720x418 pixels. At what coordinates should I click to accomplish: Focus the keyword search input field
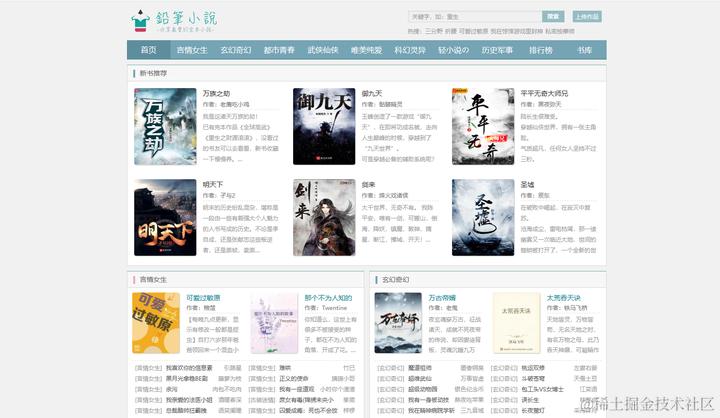point(474,17)
